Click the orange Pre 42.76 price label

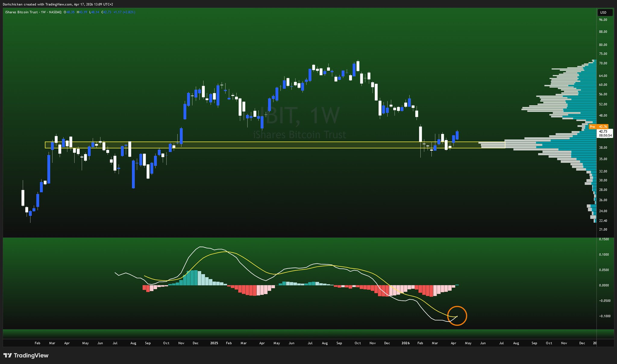598,127
